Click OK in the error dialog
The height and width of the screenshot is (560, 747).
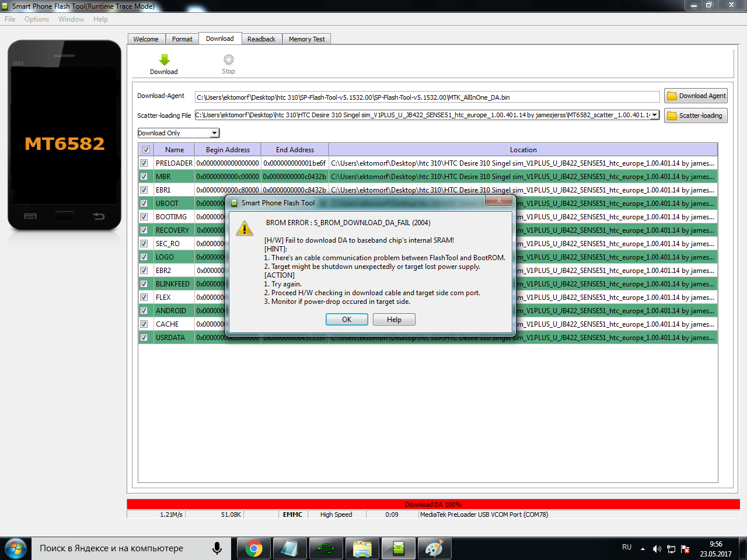tap(347, 320)
